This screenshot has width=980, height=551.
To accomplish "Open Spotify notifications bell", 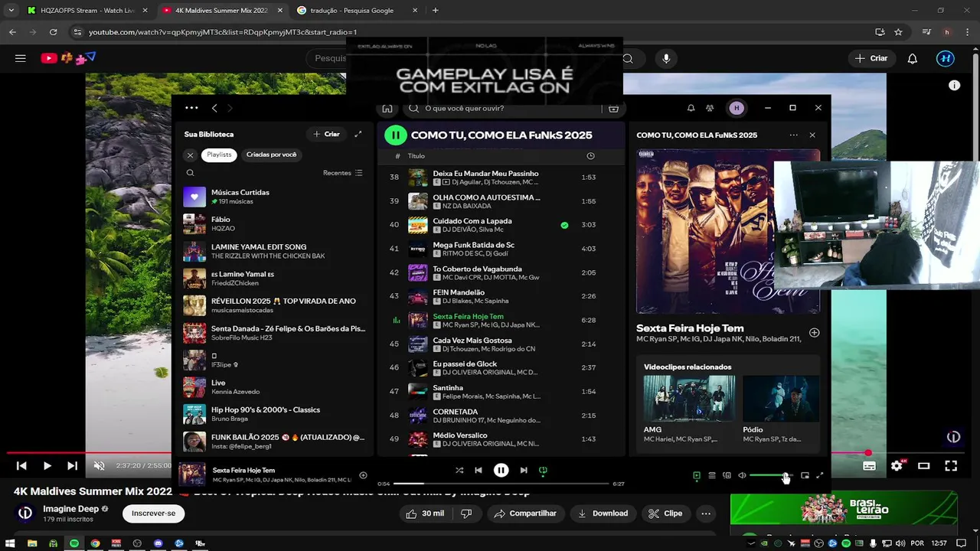I will point(691,108).
